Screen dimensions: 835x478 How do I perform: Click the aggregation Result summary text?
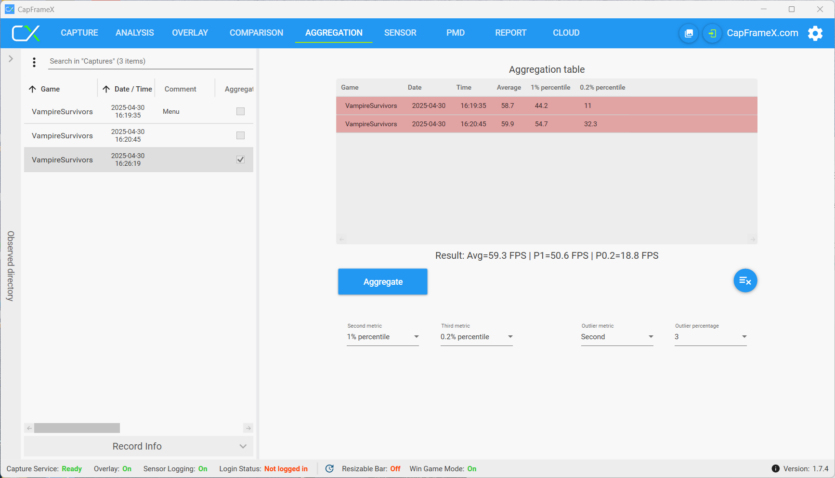[546, 256]
